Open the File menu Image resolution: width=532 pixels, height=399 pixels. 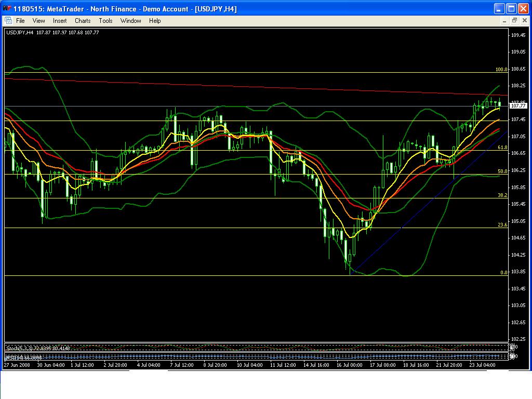(20, 21)
